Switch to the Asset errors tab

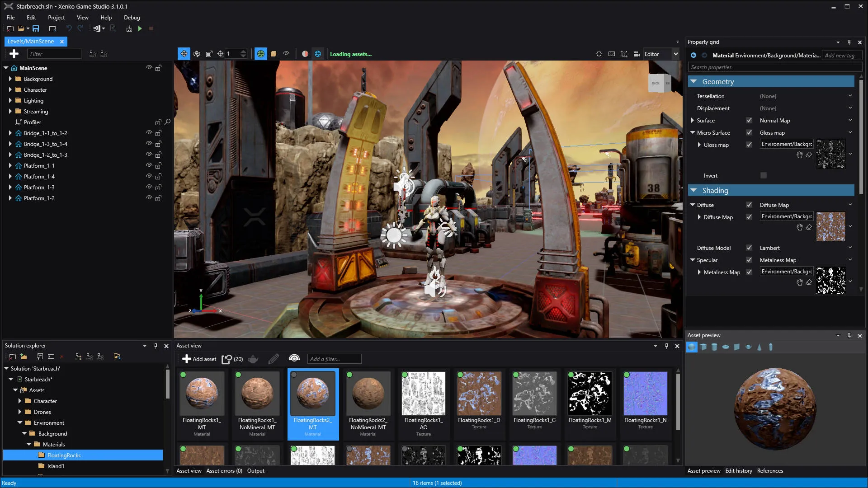[225, 471]
